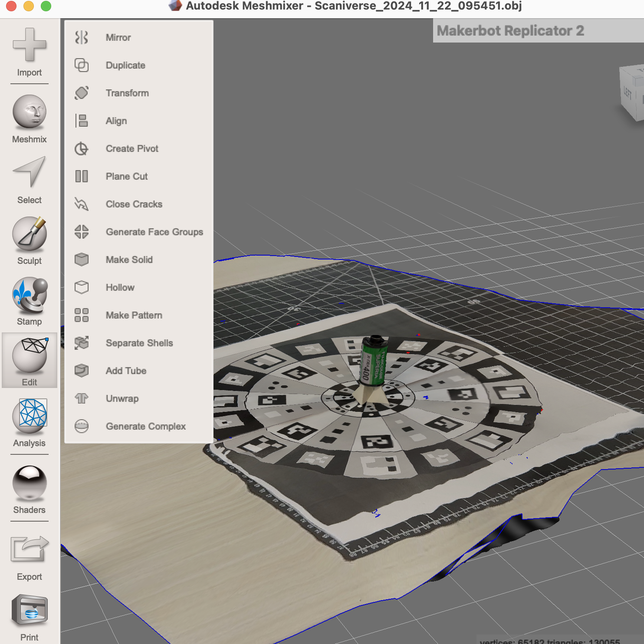Open the Hollow tool
The height and width of the screenshot is (644, 644).
coord(120,287)
